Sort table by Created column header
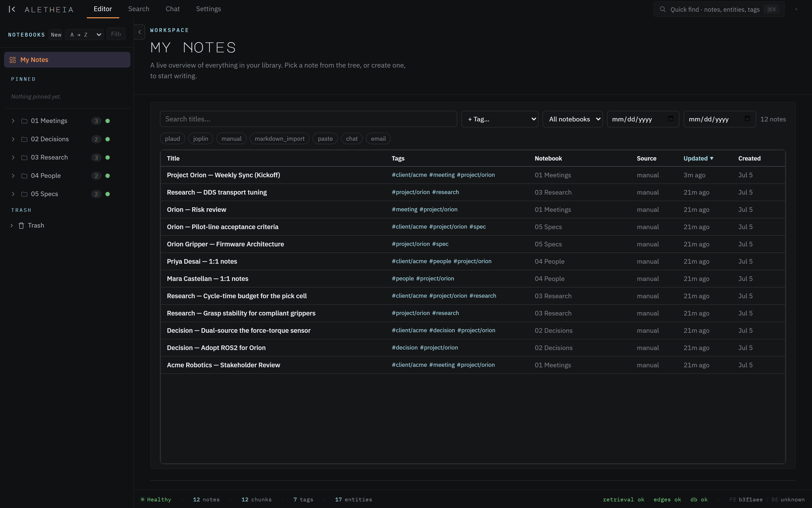The width and height of the screenshot is (812, 508). pos(749,158)
